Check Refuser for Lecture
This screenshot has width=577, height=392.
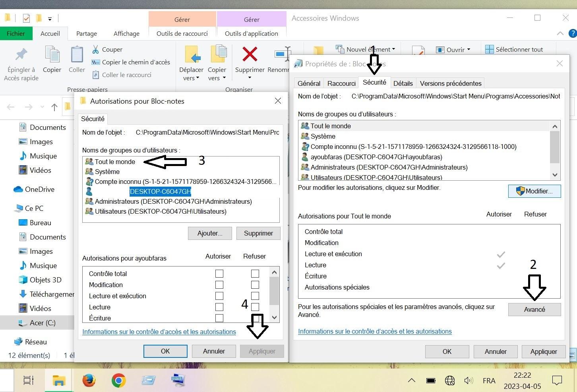click(255, 307)
